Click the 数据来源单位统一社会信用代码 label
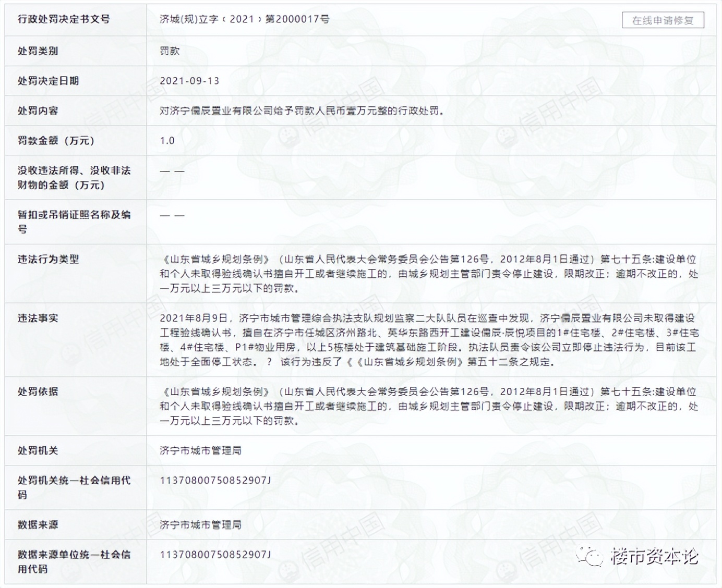722x588 pixels. tap(74, 561)
